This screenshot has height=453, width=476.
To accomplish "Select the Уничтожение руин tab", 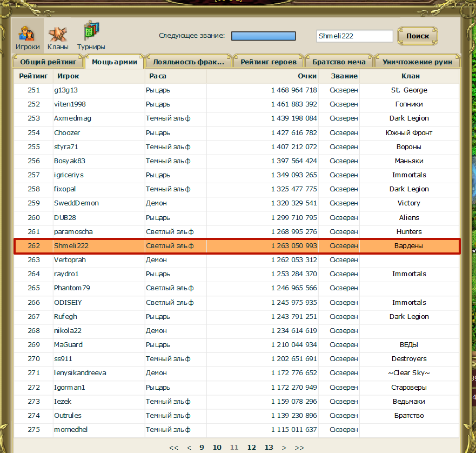I will click(418, 62).
